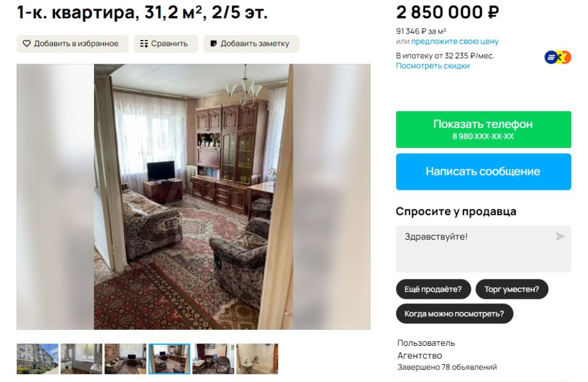Click Написать сообщение blue button

coord(483,171)
